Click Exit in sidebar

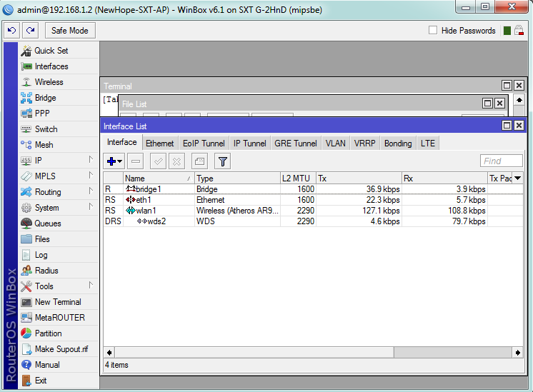click(59, 381)
